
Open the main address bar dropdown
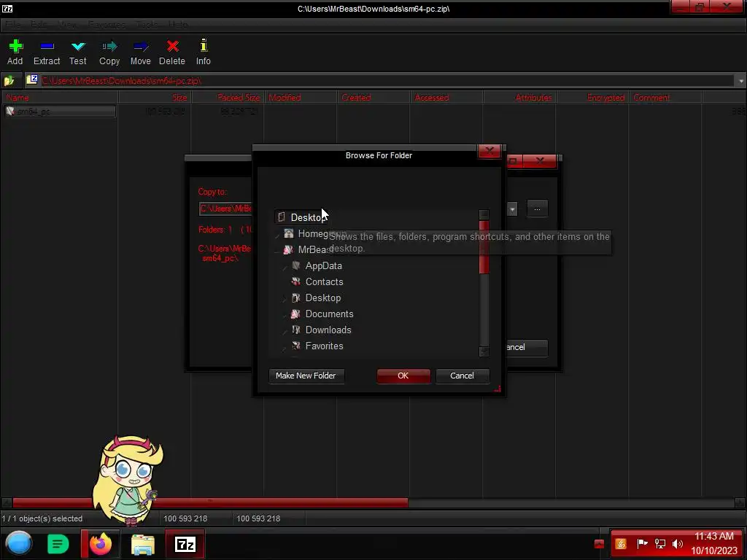tap(741, 81)
